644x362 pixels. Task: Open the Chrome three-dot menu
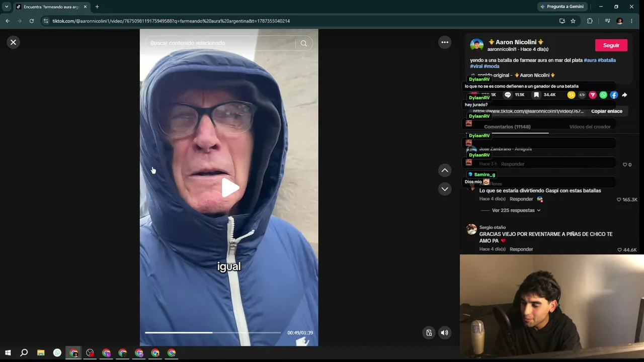point(631,21)
